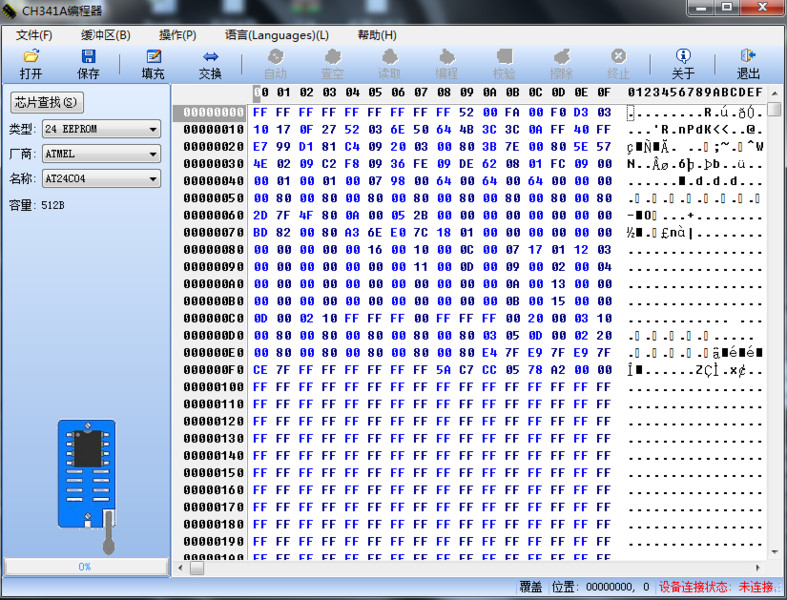Click the 交换 (Swap) bytes icon
Image resolution: width=787 pixels, height=600 pixels.
(210, 64)
